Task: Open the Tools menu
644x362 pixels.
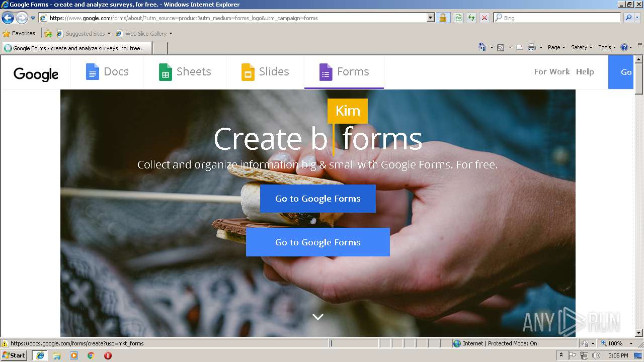Action: point(607,47)
